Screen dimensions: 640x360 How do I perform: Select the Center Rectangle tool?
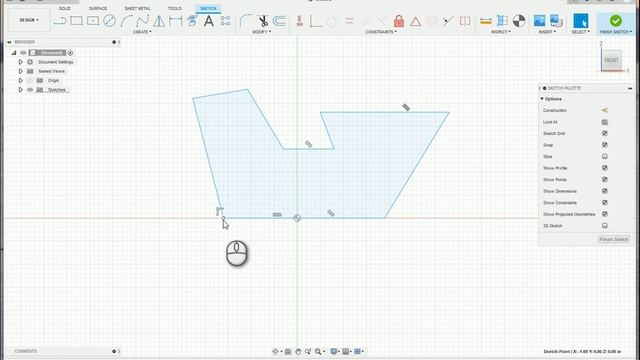coord(93,21)
